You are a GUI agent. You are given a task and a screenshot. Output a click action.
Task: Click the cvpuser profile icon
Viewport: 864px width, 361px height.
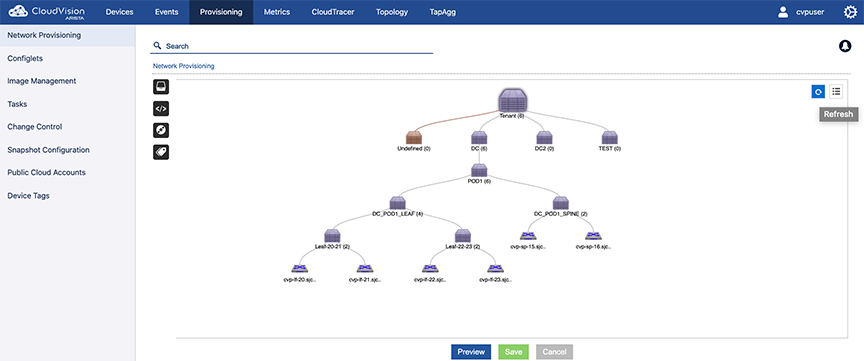coord(783,12)
